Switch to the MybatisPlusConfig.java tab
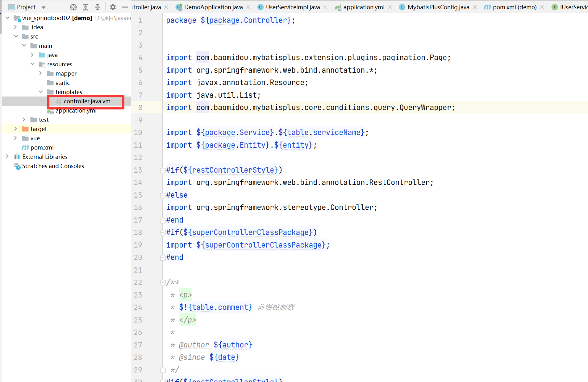The image size is (588, 382). click(x=438, y=7)
